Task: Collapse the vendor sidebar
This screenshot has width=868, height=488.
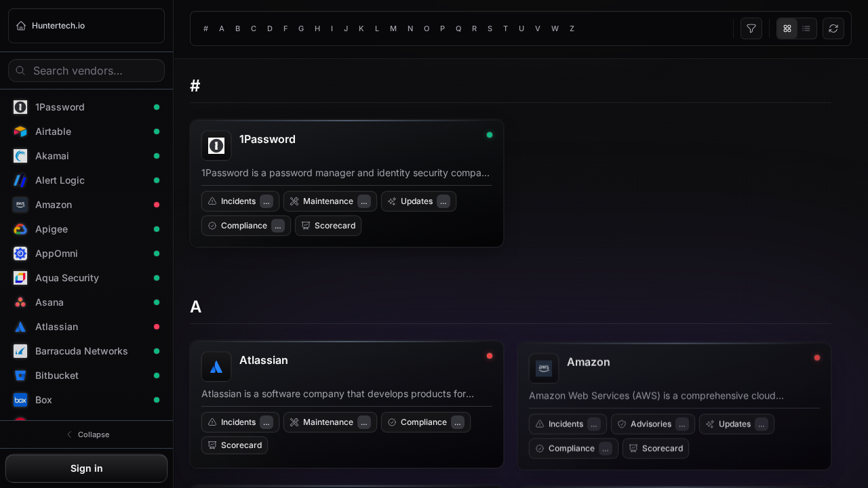Action: click(x=86, y=434)
